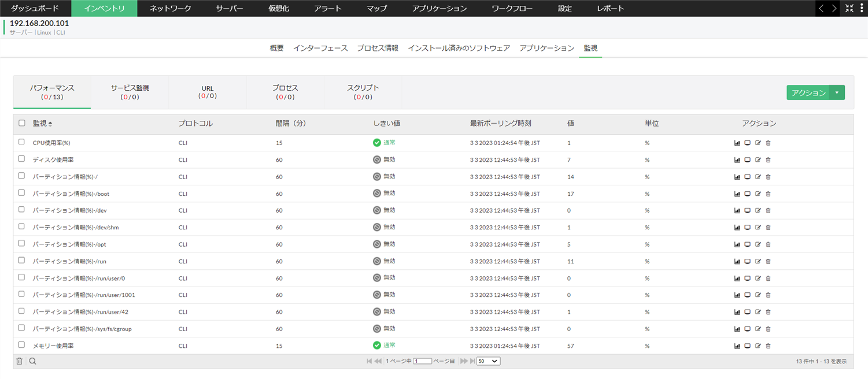Click the edit icon for メモリー使用率

[x=758, y=345]
